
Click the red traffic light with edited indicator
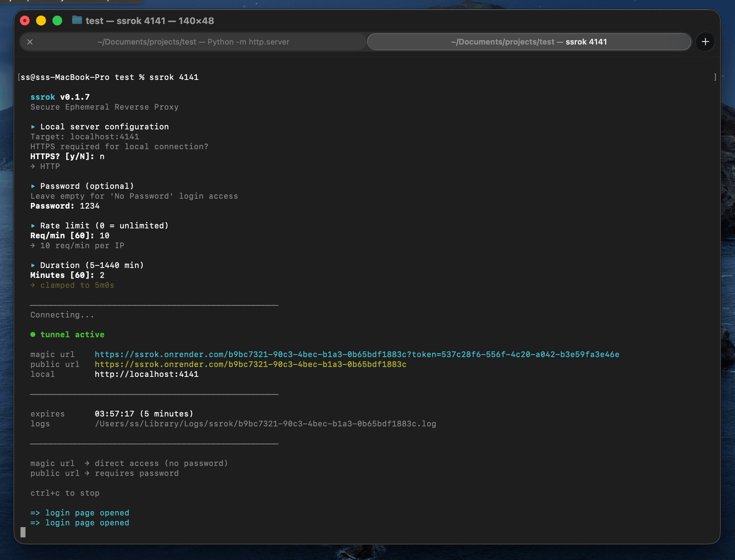(25, 21)
